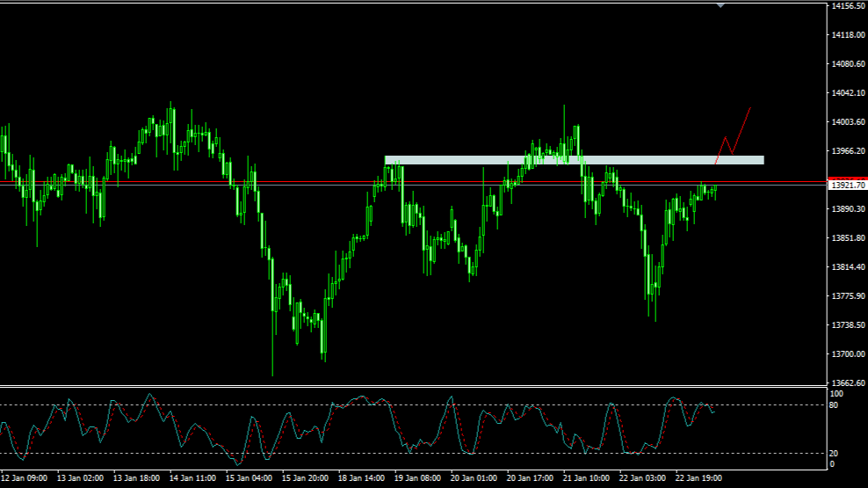Click price scale value 13738.50
Screen dimensions: 868x488
point(848,325)
